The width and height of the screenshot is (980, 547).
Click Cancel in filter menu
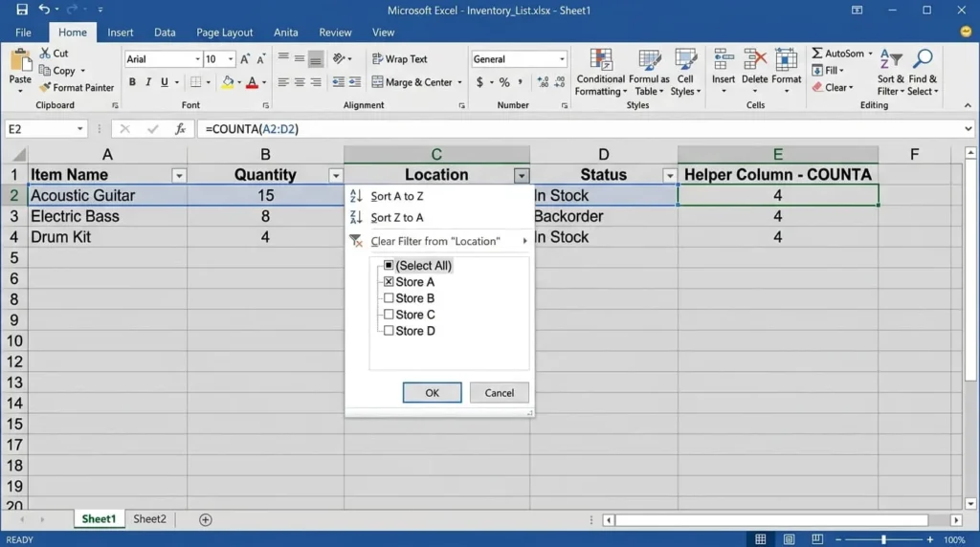tap(499, 393)
